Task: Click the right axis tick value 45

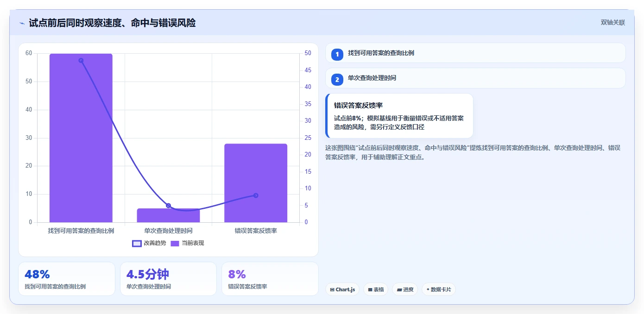Action: 308,70
